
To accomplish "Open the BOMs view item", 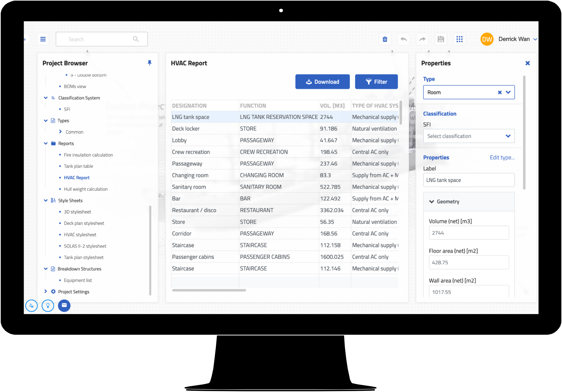I will [75, 86].
